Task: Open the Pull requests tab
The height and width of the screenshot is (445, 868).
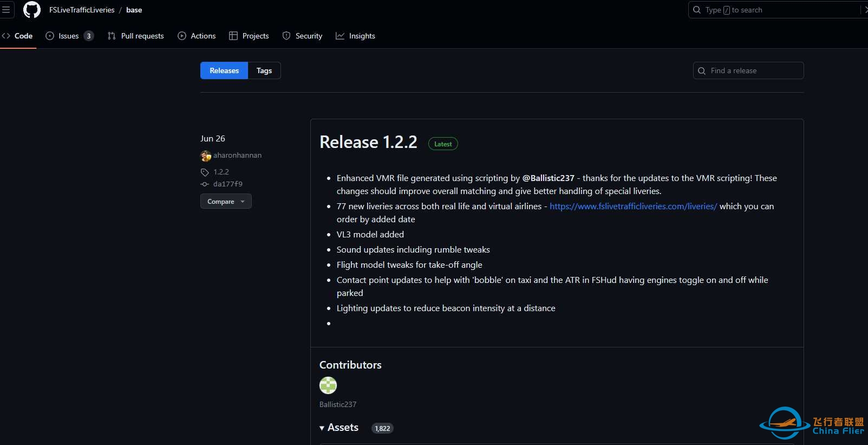Action: [136, 36]
